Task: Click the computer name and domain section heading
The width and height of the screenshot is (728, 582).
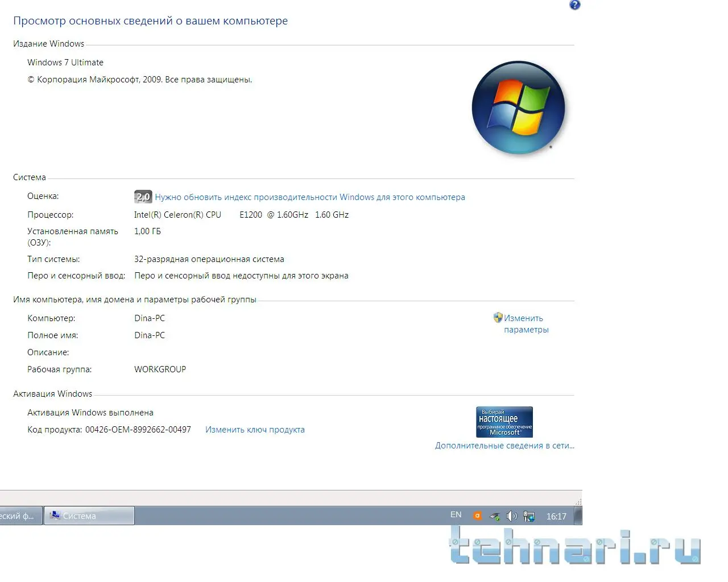Action: tap(135, 300)
